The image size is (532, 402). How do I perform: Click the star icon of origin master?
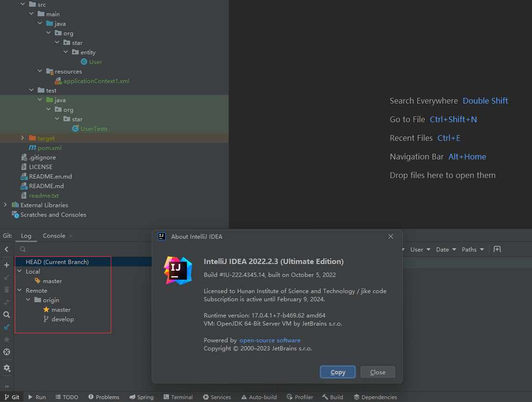(46, 309)
